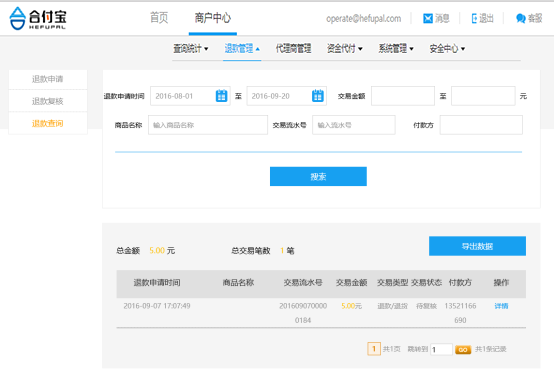Screen dimensions: 554x378
Task: Switch to the 商户中心 tab
Action: (x=213, y=18)
